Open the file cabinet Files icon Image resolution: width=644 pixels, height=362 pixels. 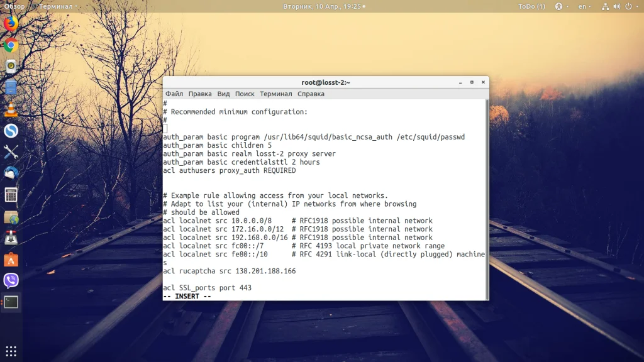point(11,88)
